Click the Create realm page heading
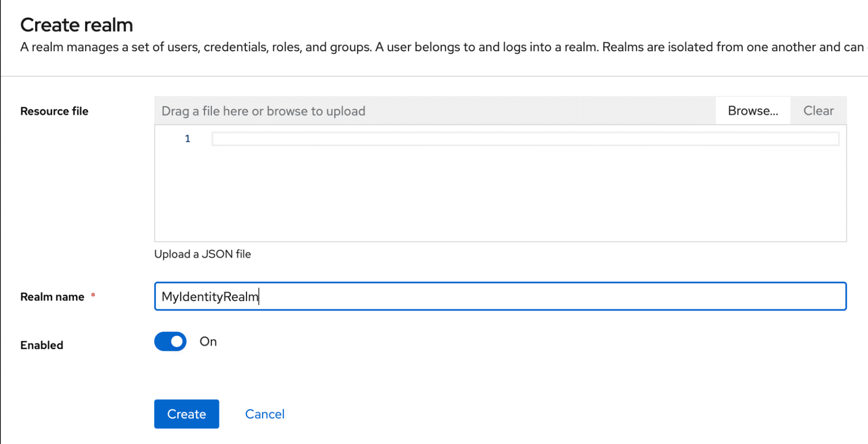Viewport: 868px width, 444px height. click(x=76, y=25)
